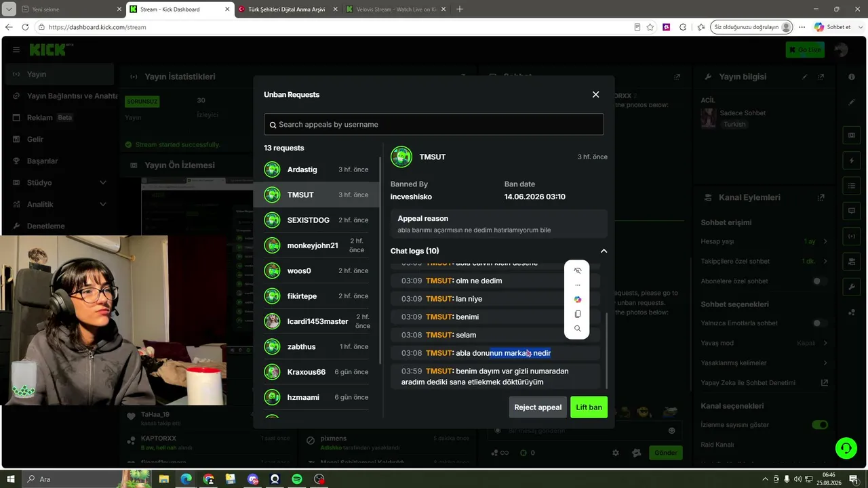Open emoji picker in chat input
Screen dimensions: 868x488
[671, 430]
